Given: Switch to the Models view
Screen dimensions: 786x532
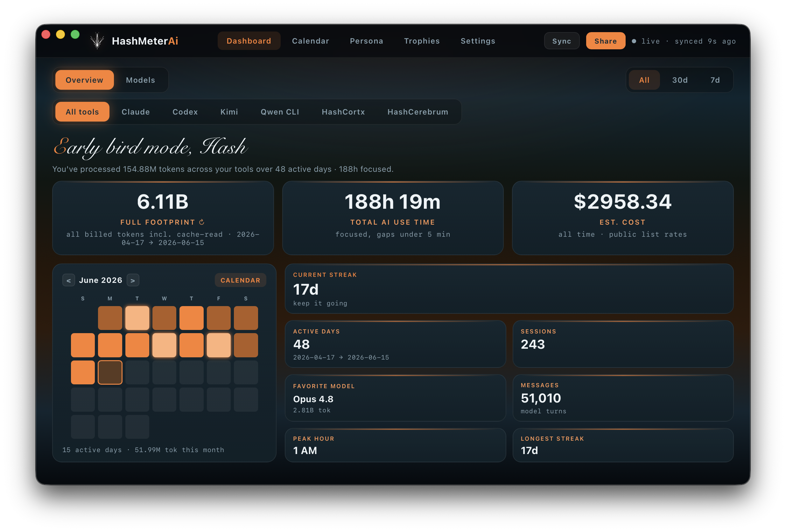Looking at the screenshot, I should [140, 80].
